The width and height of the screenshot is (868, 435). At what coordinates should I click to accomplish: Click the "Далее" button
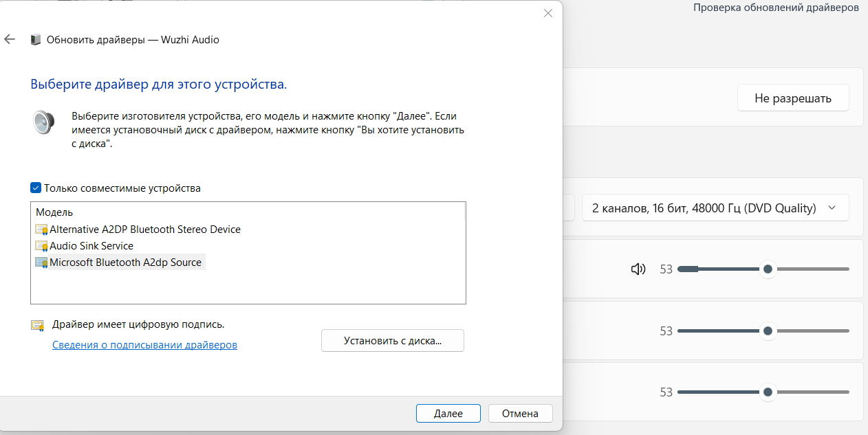[448, 413]
